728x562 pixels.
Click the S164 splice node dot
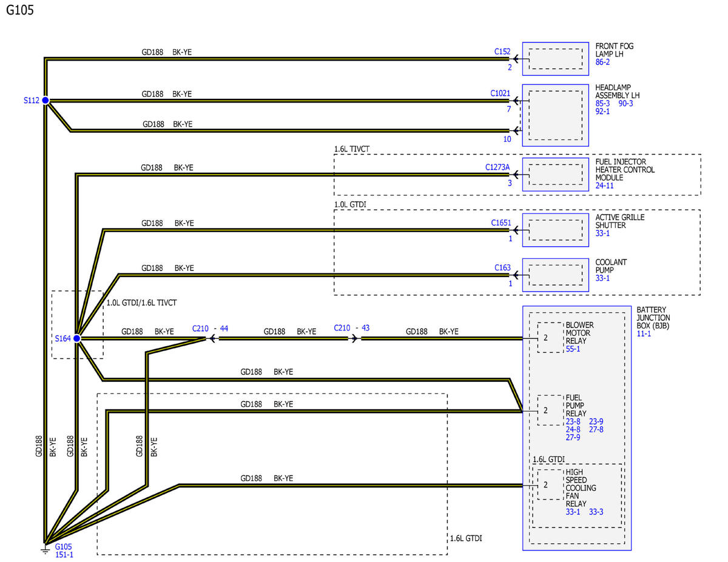pos(77,338)
